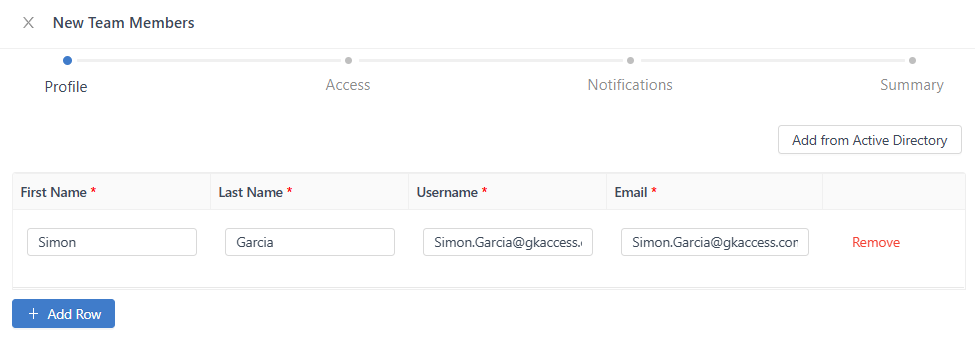Image resolution: width=975 pixels, height=364 pixels.
Task: Click into the Email input field
Action: tap(714, 242)
